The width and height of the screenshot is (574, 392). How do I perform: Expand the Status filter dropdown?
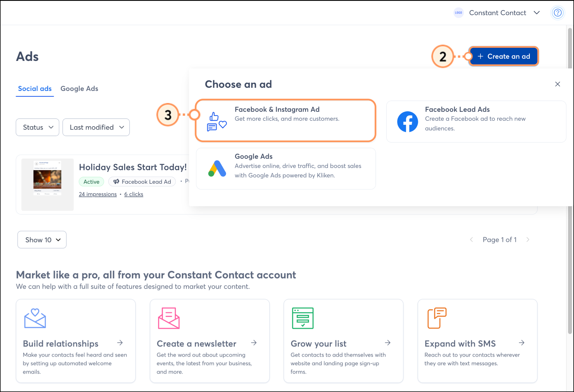(x=38, y=127)
